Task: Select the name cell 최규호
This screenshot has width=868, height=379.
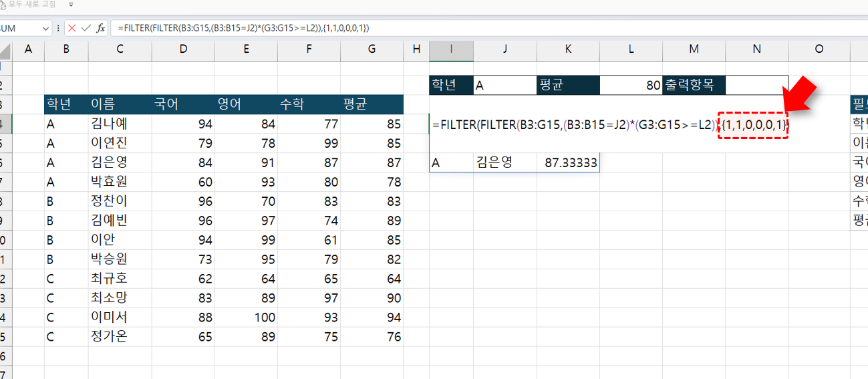Action: 120,279
